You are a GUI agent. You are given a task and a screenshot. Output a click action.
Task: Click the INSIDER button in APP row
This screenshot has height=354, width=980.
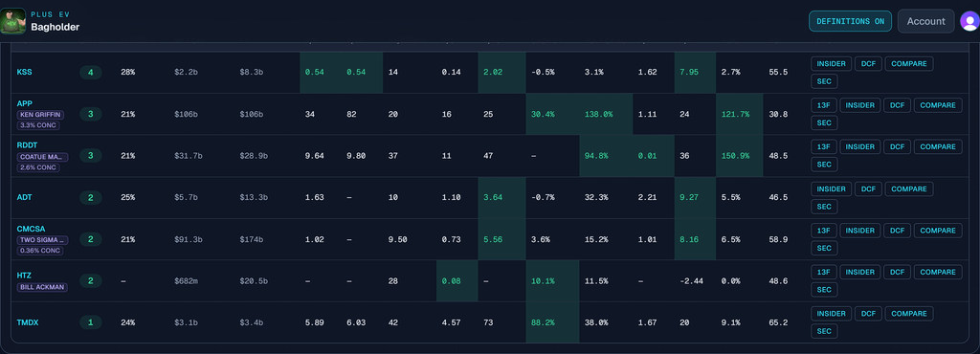859,105
